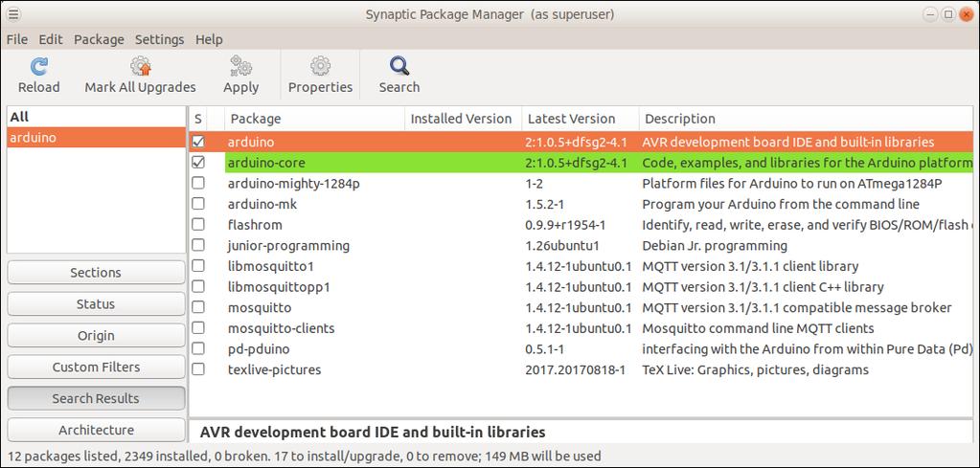The height and width of the screenshot is (468, 980).
Task: Select texlive-pictures package name
Action: click(274, 369)
